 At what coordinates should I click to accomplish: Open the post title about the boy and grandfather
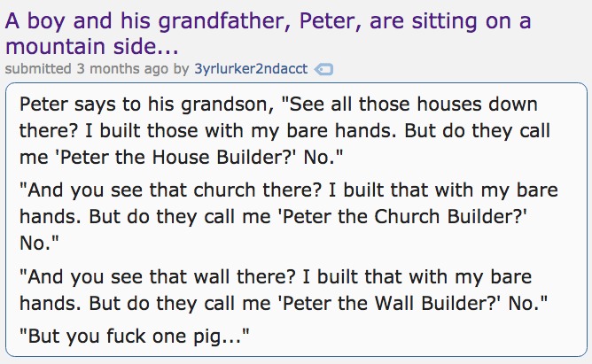268,34
